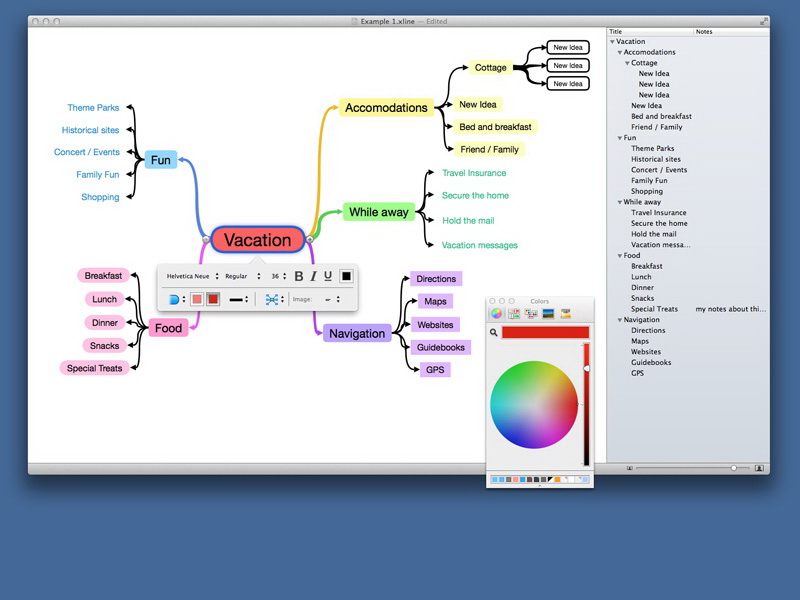Collapse the Food outline group
This screenshot has height=600, width=800.
click(x=620, y=256)
